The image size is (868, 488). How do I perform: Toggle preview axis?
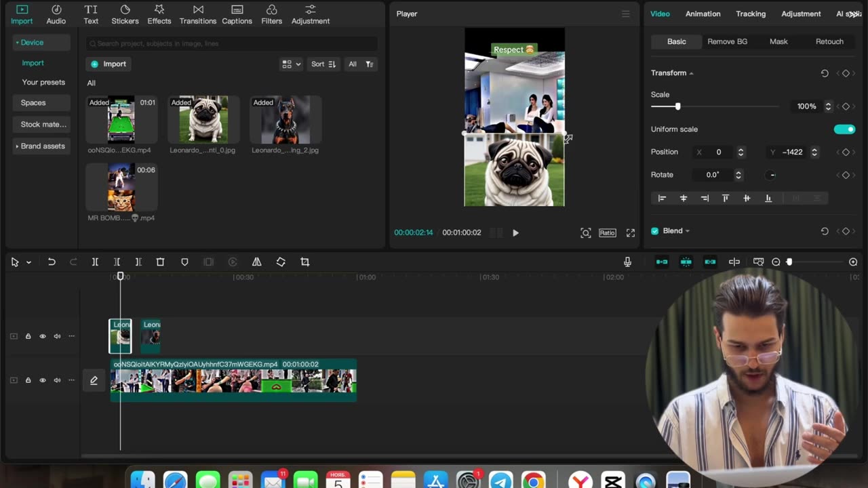point(734,262)
